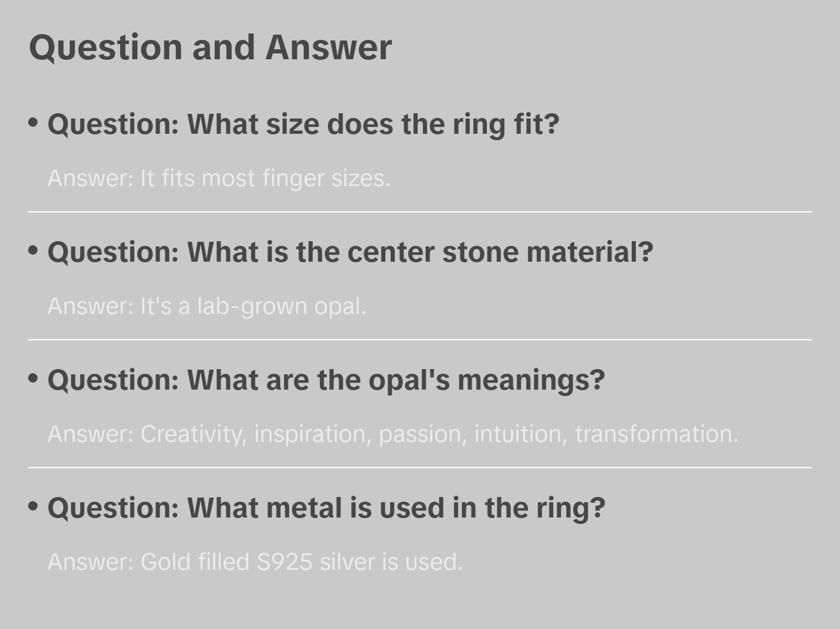840x629 pixels.
Task: Click the "Question and Answer" heading
Action: pyautogui.click(x=210, y=47)
